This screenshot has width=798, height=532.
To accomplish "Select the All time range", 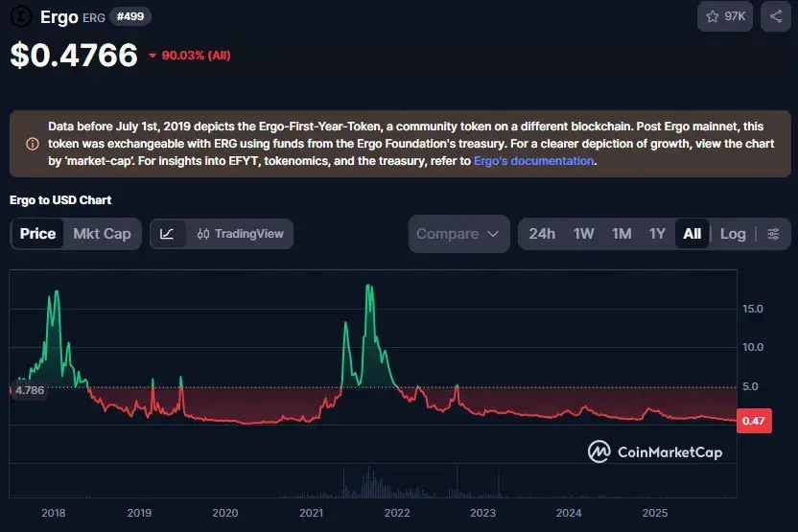I will click(x=692, y=234).
